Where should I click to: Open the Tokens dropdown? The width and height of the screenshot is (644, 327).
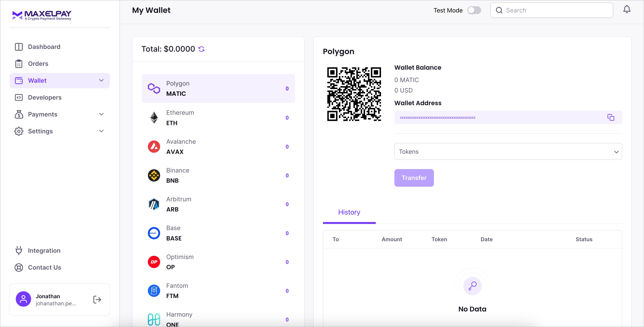pos(508,151)
